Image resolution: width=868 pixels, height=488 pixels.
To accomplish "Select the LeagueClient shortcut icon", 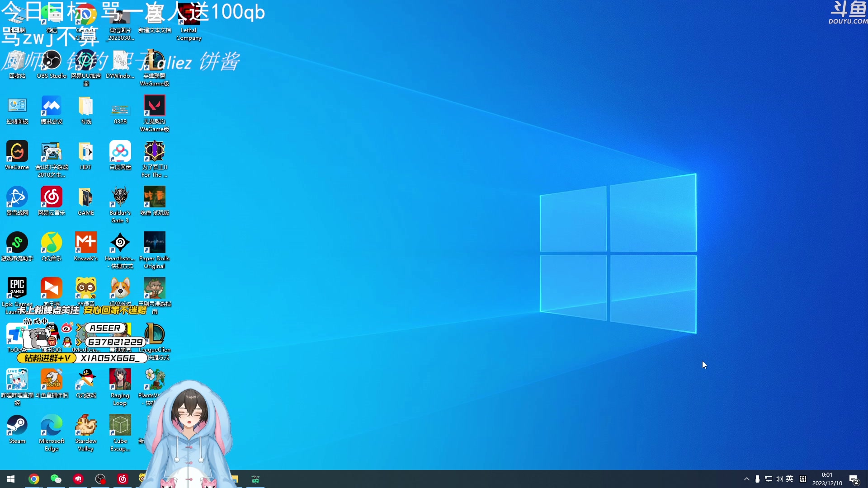I will (155, 342).
